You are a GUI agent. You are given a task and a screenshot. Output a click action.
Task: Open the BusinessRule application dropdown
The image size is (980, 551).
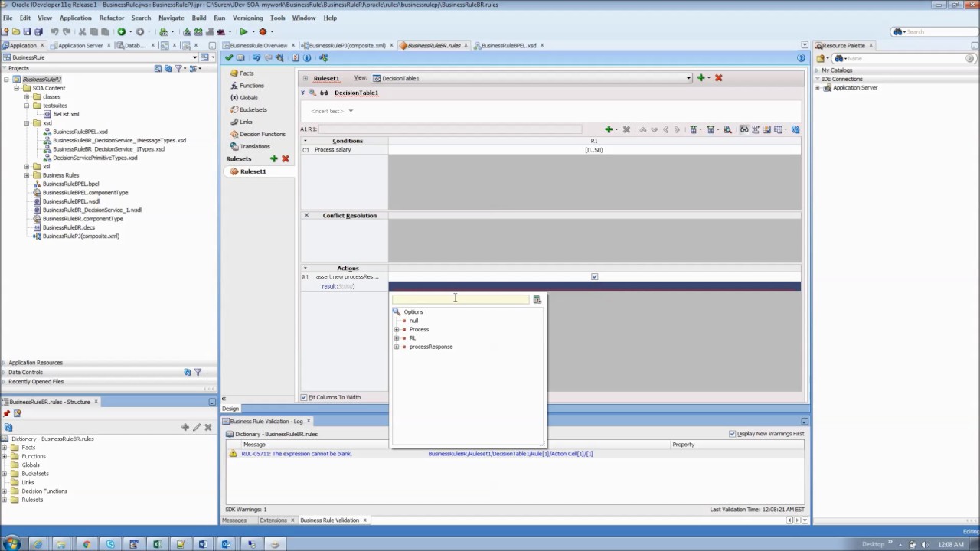(x=194, y=57)
